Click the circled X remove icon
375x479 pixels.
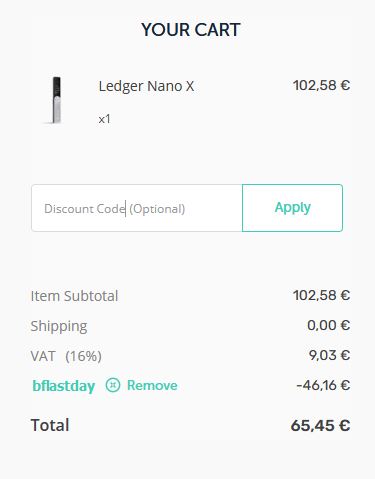[113, 385]
